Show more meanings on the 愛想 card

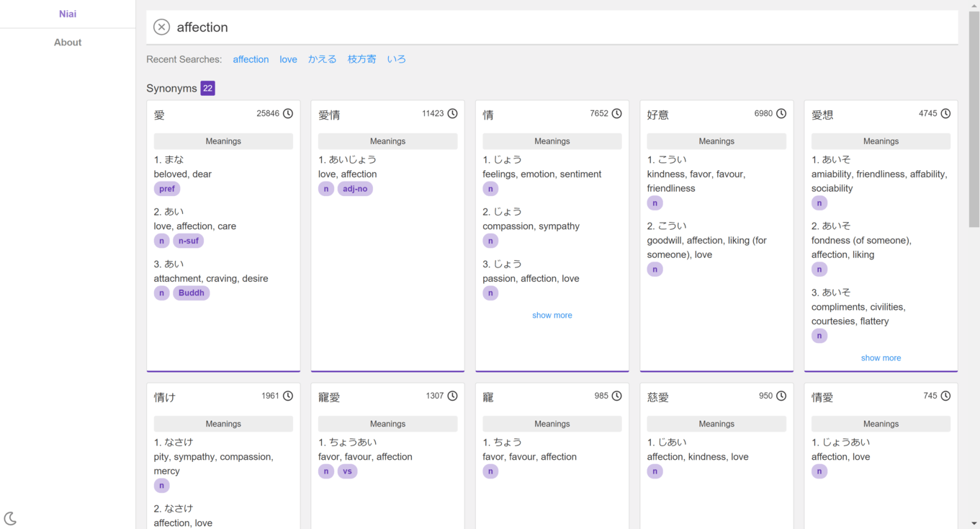click(881, 358)
